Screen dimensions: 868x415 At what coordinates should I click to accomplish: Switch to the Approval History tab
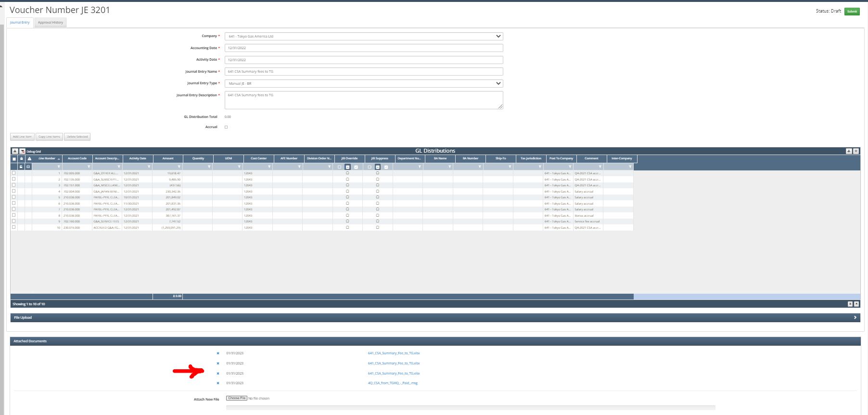click(51, 23)
